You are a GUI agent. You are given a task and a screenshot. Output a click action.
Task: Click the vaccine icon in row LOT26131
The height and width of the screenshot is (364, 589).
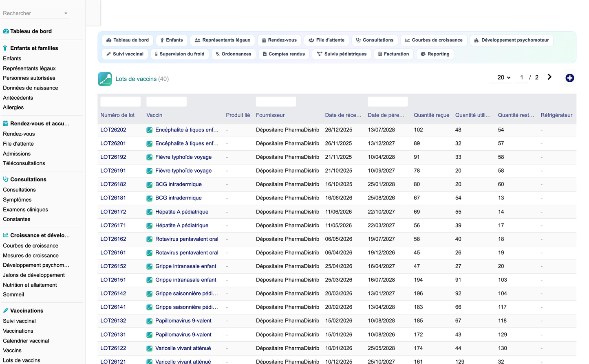pos(150,335)
